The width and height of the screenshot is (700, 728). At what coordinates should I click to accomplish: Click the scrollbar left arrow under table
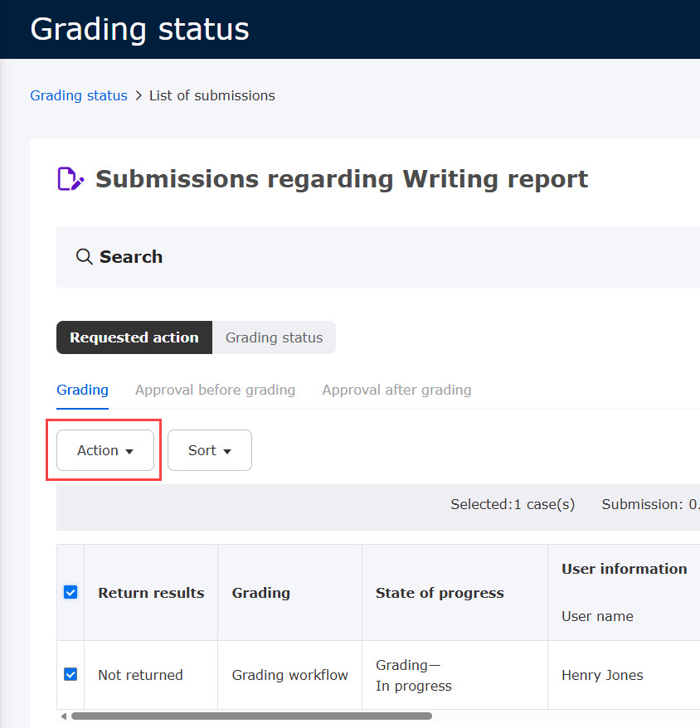click(x=63, y=716)
